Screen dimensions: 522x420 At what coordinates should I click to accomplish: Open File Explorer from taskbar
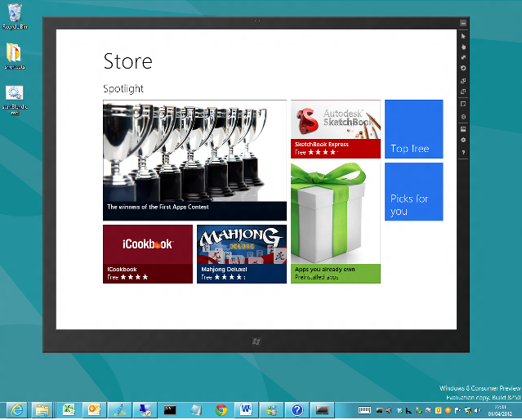point(42,410)
